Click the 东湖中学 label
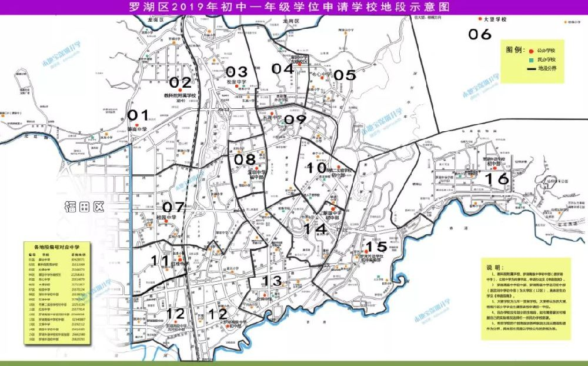This screenshot has height=366, width=588. [x=272, y=118]
